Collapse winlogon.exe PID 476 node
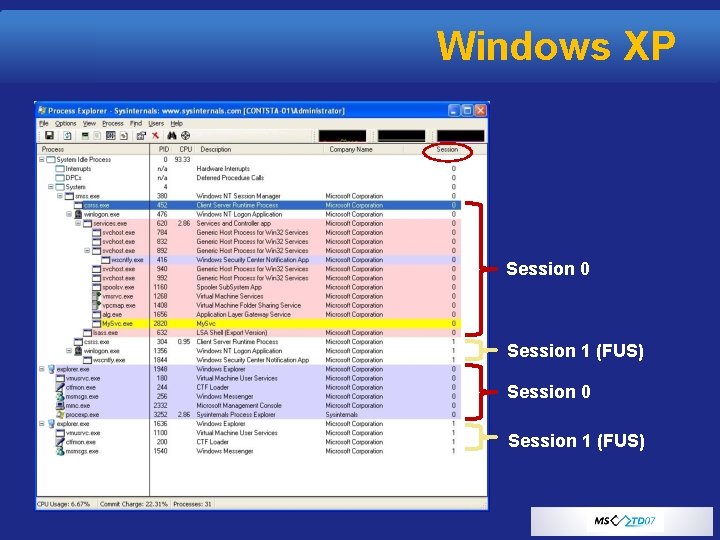Screen dimensions: 720x540 click(x=69, y=214)
